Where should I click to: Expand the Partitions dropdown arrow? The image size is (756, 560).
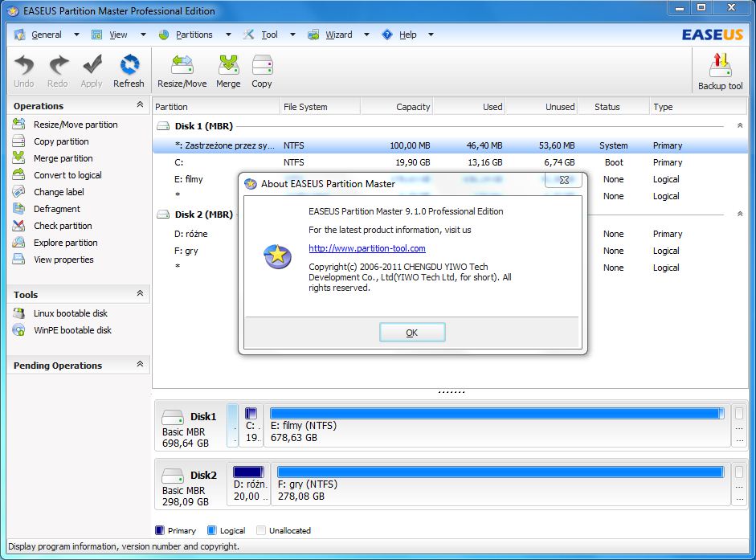228,35
